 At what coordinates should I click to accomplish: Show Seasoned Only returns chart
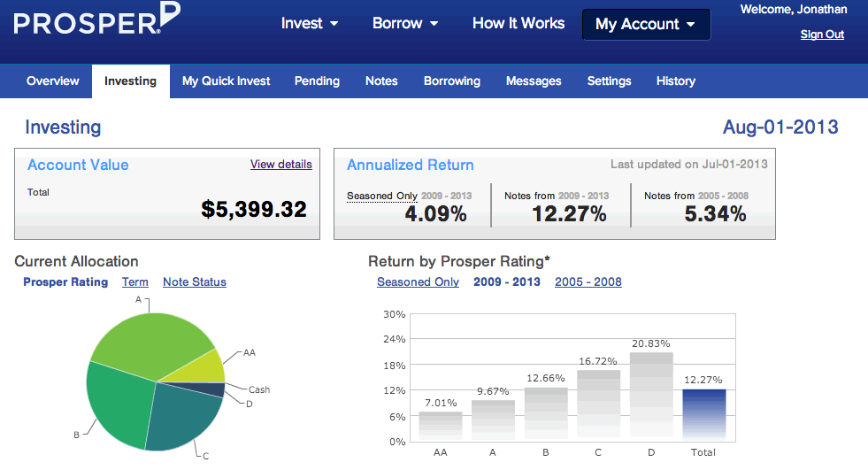click(418, 281)
